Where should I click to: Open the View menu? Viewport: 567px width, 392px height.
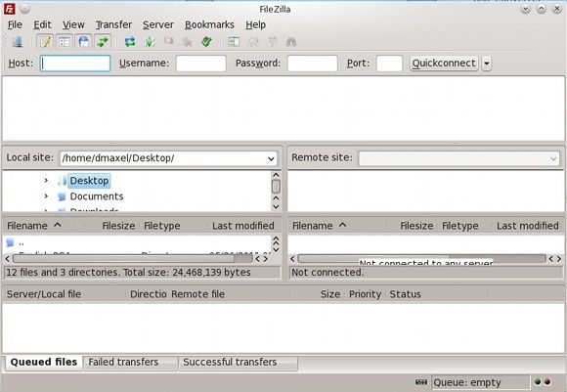(x=73, y=24)
